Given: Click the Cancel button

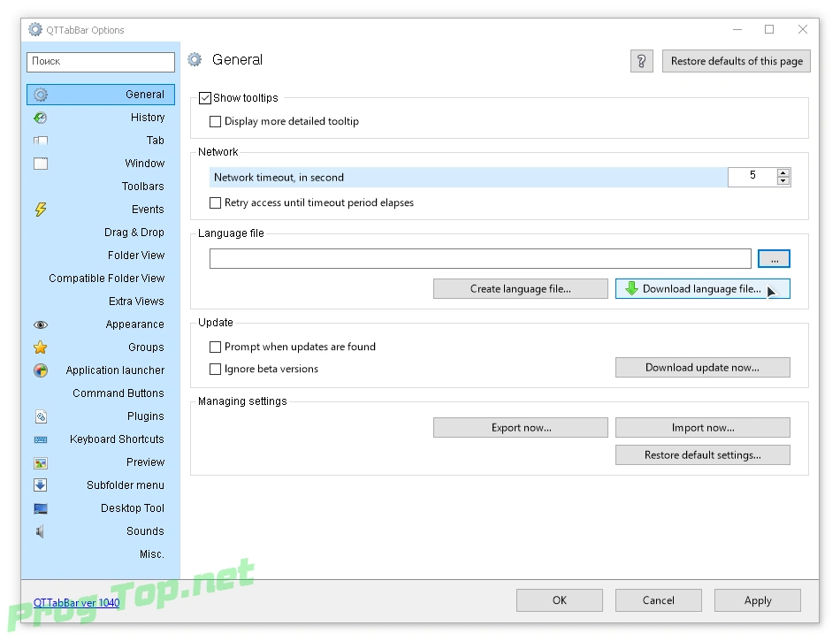Looking at the screenshot, I should [x=659, y=601].
